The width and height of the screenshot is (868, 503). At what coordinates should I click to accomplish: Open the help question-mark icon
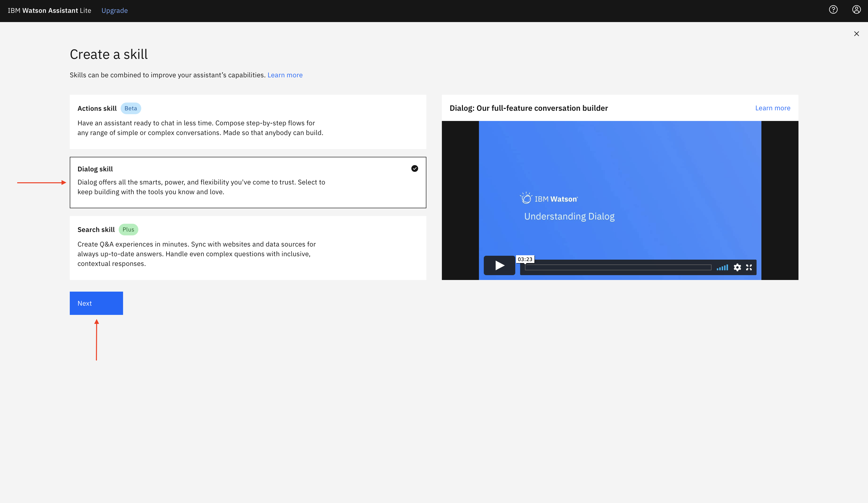[x=833, y=10]
